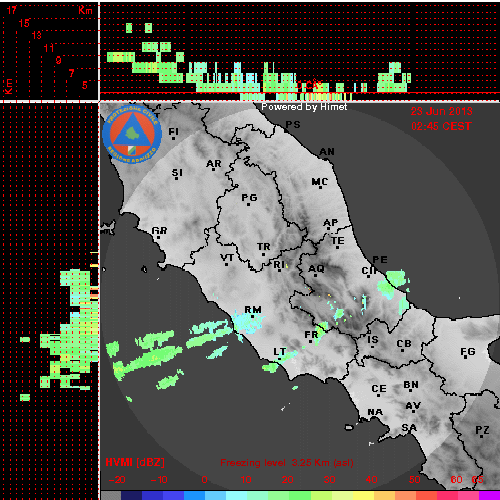The width and height of the screenshot is (500, 500).
Task: Click the 'Freezing level 3.25 Km (asl)' text
Action: pos(287,463)
